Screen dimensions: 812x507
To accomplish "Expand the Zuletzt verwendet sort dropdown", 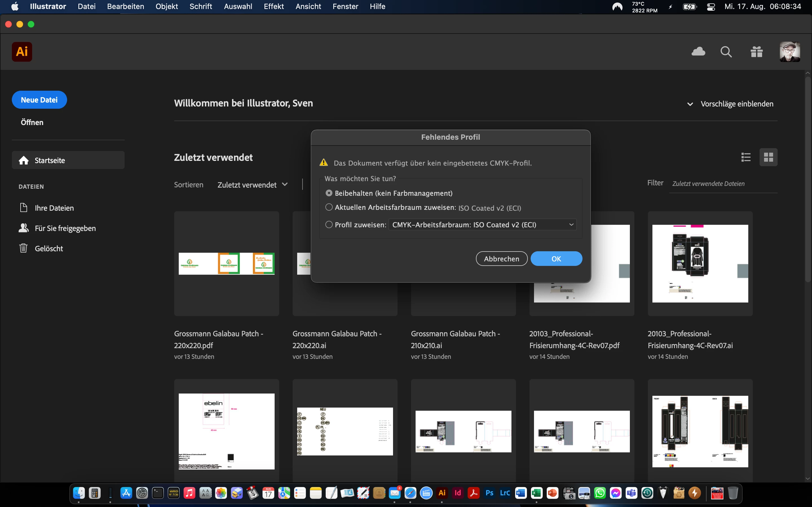I will [252, 185].
